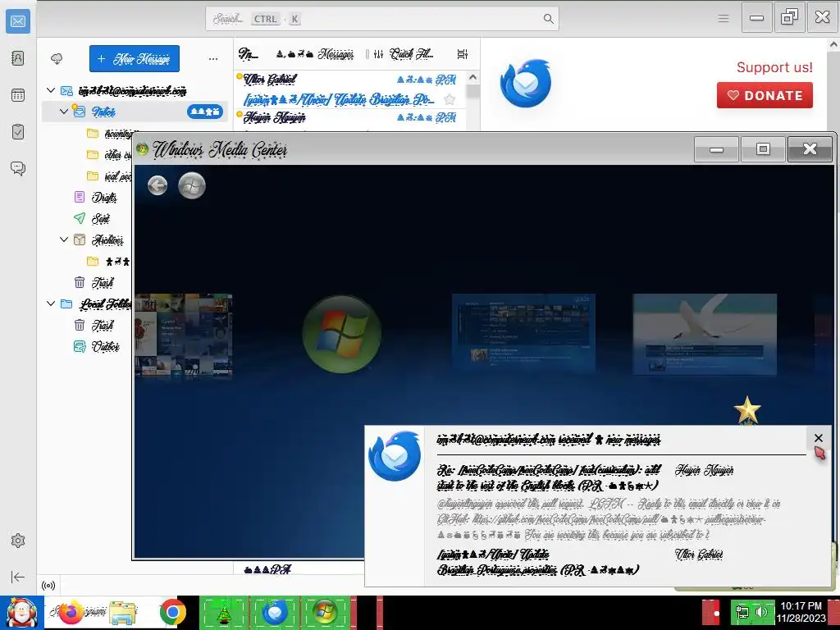Open the Tasks space icon
This screenshot has height=630, width=840.
point(18,132)
